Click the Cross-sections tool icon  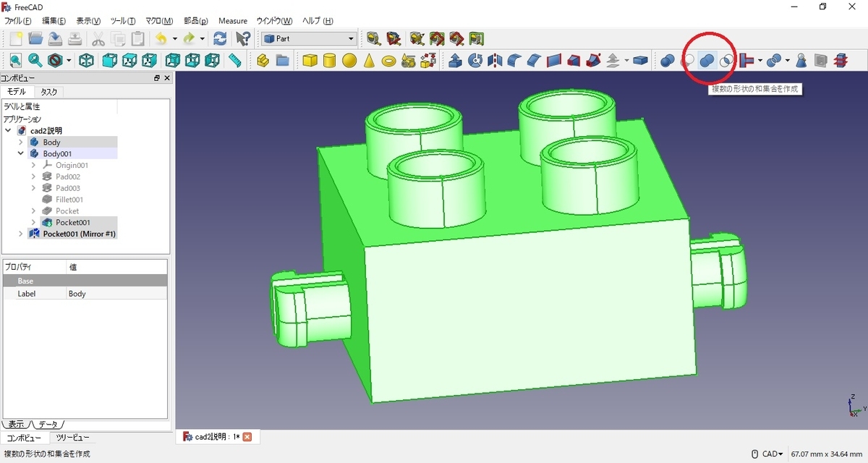[840, 61]
